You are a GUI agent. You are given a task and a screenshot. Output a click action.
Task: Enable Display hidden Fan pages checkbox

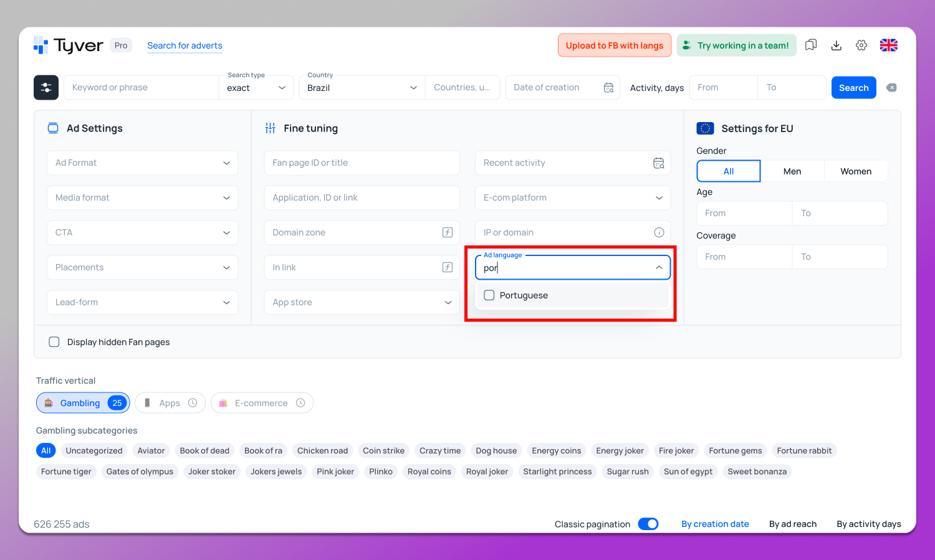(x=54, y=342)
